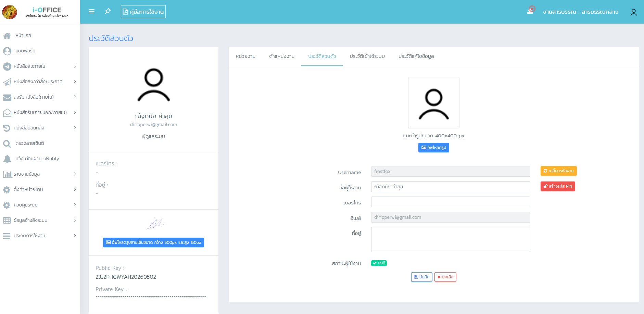The height and width of the screenshot is (314, 644).
Task: Expand the ตั้งค่าหน่วยงาน chevron
Action: click(x=75, y=189)
